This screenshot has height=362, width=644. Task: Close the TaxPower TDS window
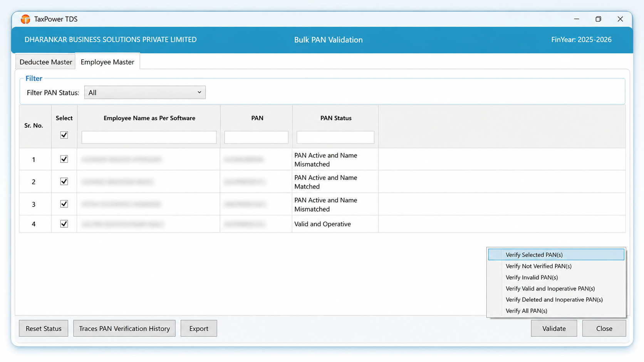coord(620,19)
